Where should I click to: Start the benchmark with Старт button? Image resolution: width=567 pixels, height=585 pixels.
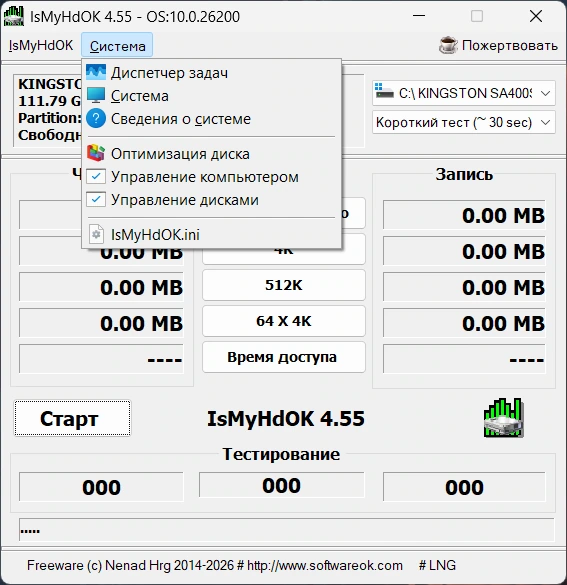(x=73, y=418)
